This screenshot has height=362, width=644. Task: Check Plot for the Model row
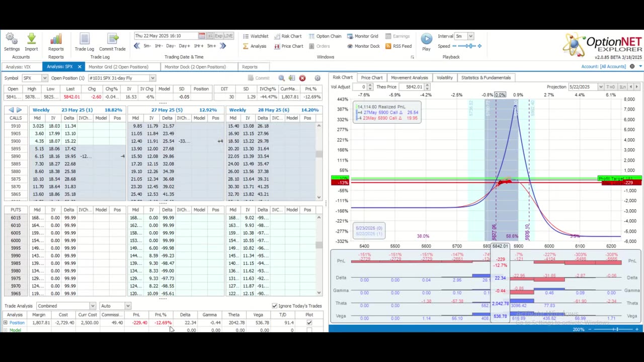(x=309, y=330)
